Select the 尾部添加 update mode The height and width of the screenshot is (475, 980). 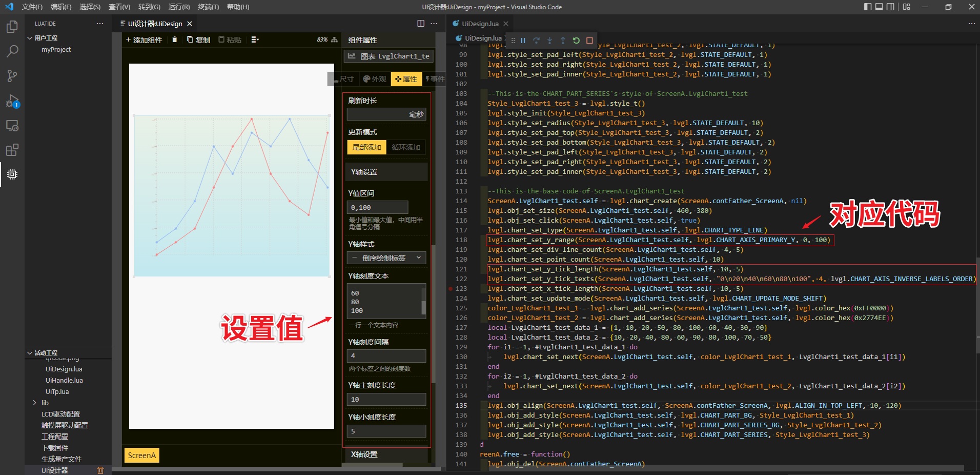[367, 147]
